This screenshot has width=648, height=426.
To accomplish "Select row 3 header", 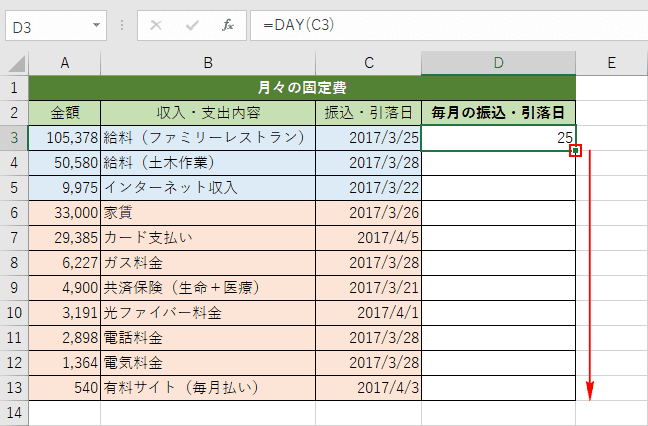I will point(14,138).
